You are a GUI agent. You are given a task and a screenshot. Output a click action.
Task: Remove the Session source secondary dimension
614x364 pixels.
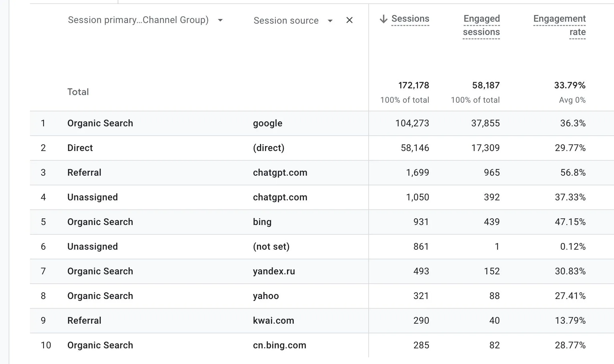[349, 20]
